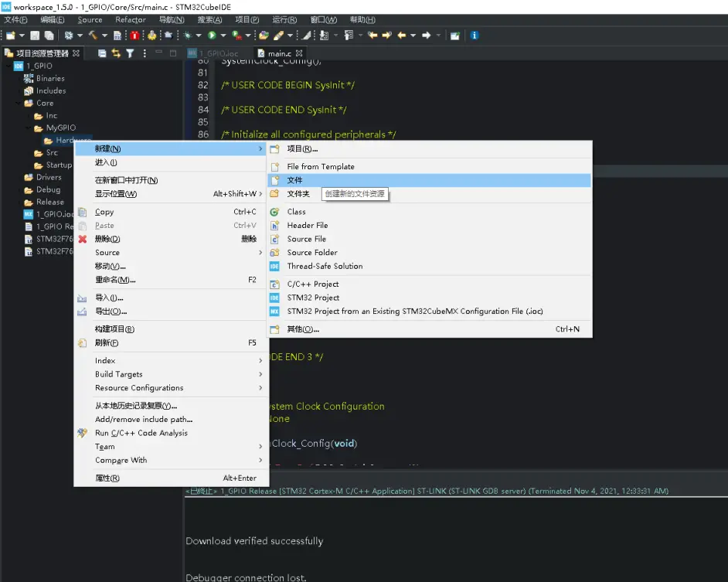This screenshot has height=582, width=728.
Task: Click the terminated 1_GPIO Release console line
Action: (427, 491)
